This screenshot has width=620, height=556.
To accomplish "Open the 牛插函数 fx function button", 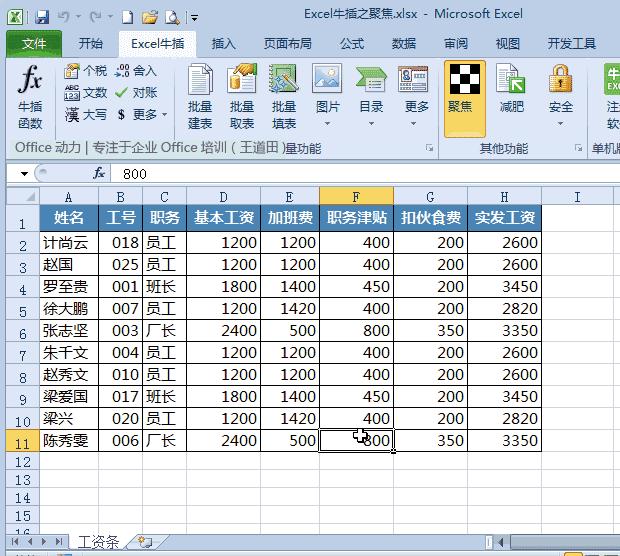I will point(30,97).
